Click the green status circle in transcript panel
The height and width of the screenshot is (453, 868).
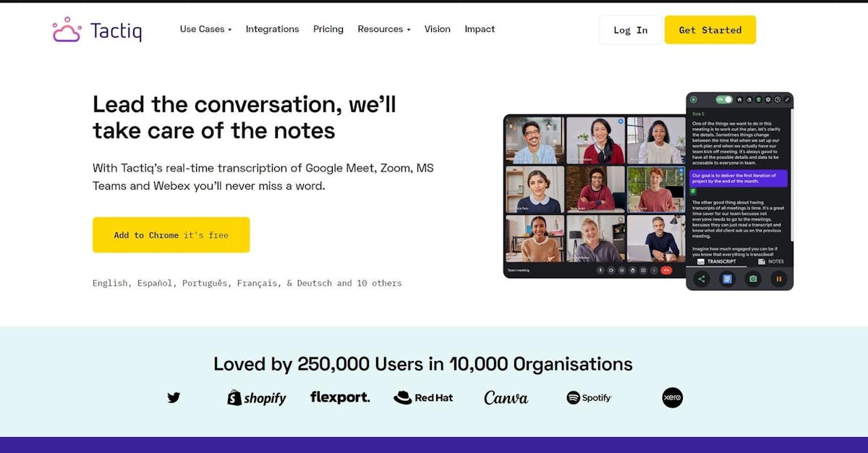coord(694,99)
